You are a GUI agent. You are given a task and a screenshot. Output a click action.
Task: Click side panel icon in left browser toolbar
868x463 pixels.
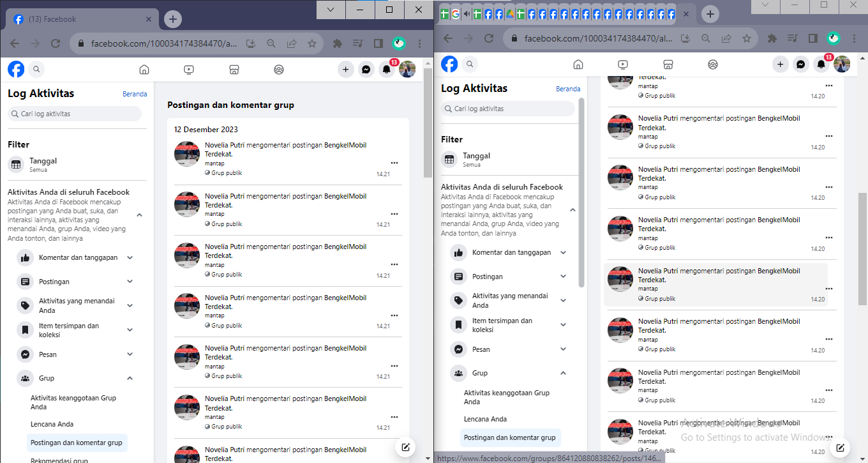pyautogui.click(x=378, y=43)
